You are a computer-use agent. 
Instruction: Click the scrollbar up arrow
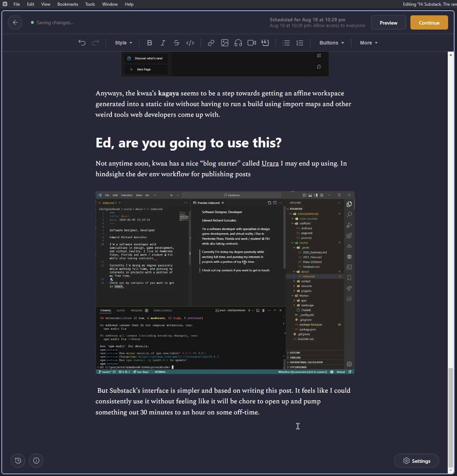451,55
